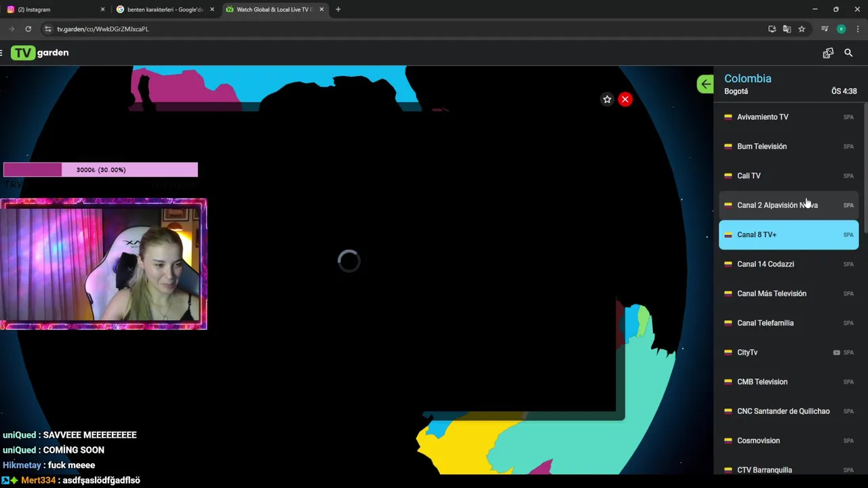Select CNC Santander de Quilichao
868x488 pixels.
coord(789,411)
